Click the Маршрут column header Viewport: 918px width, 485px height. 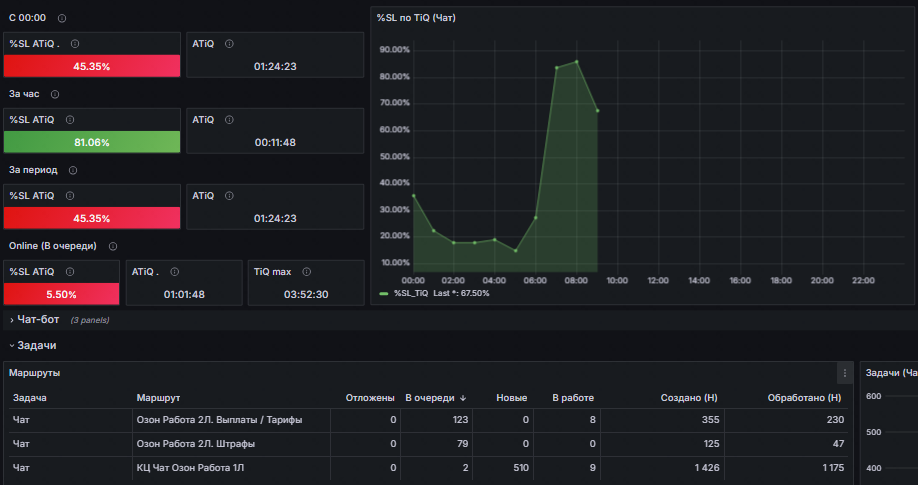158,398
